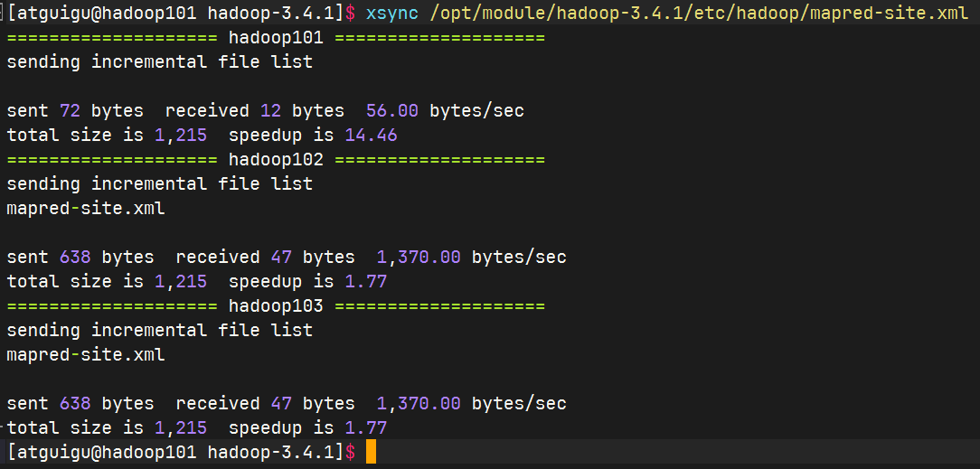Click "sending incremental file list" under hadoop101
This screenshot has height=469, width=980.
pos(159,62)
